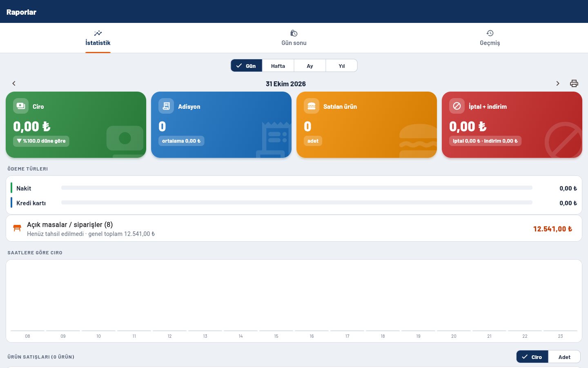Open the Açık masalar / siparişler row
Screen dimensions: 588x368
point(294,228)
